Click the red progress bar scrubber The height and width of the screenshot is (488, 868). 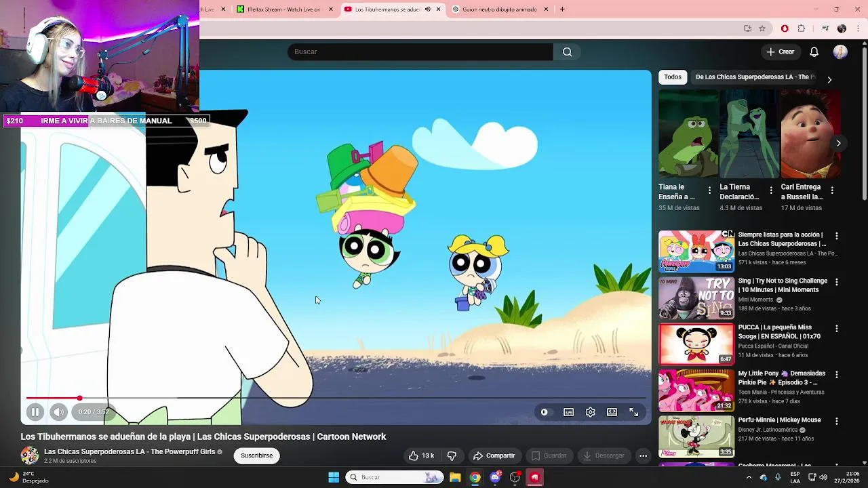click(x=79, y=399)
